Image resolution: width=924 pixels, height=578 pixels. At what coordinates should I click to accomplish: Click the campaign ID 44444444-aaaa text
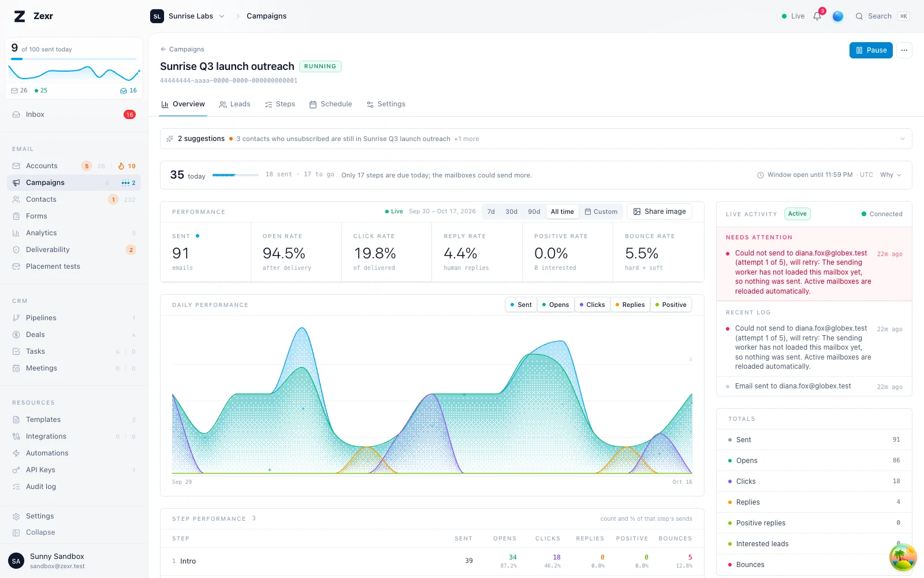(229, 80)
